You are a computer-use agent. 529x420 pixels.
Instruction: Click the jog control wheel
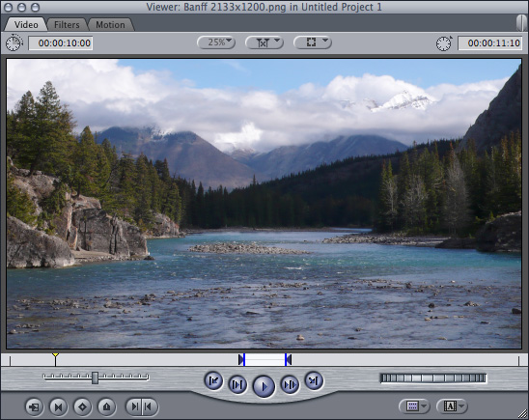(433, 378)
